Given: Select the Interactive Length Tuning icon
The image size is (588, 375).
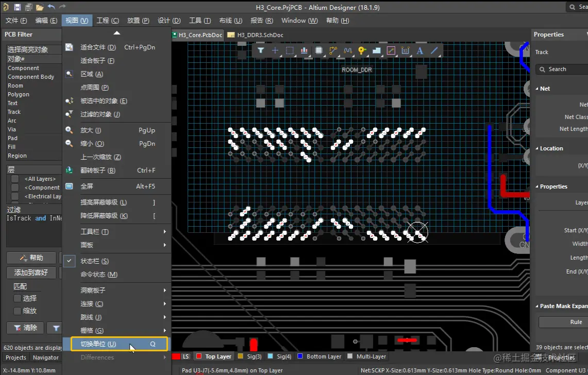Looking at the screenshot, I should click(348, 50).
